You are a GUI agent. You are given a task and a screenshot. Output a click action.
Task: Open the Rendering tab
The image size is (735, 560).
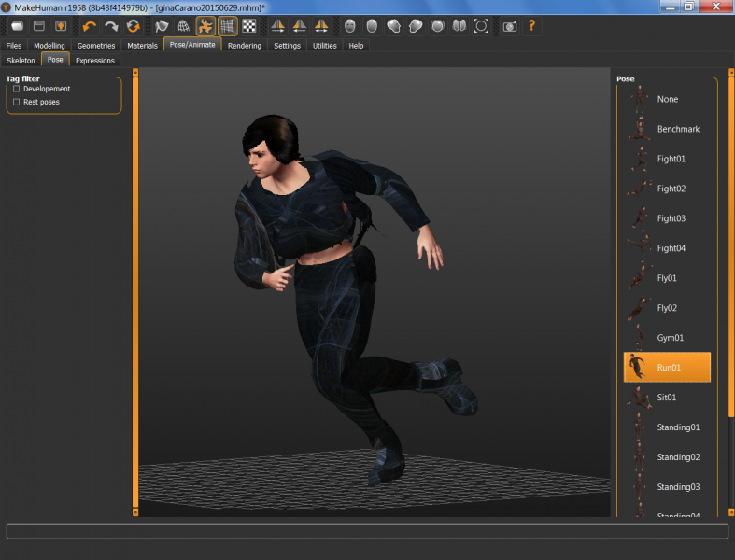[245, 45]
